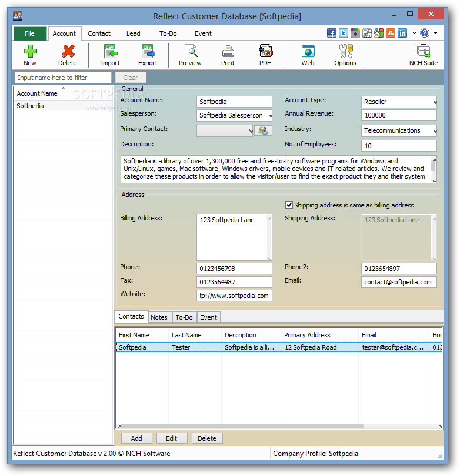The image size is (460, 476).
Task: Click the contacts table horizontal scrollbar
Action: point(279,427)
